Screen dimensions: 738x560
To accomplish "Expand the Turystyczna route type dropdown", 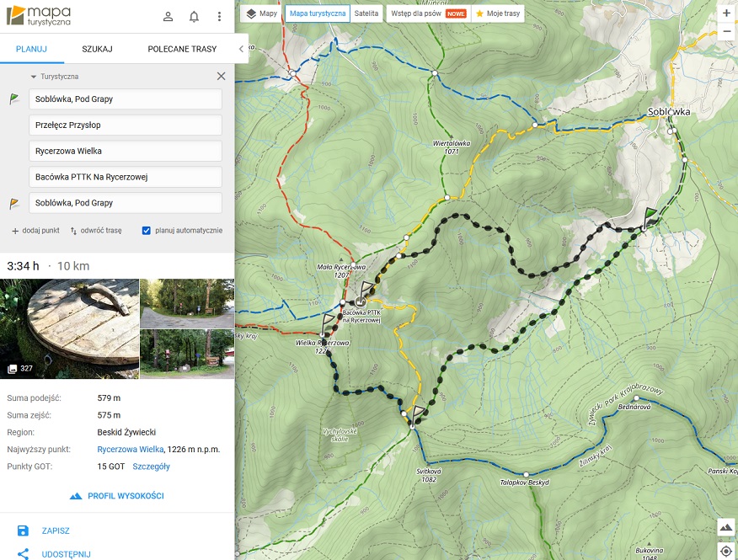I will [x=55, y=76].
